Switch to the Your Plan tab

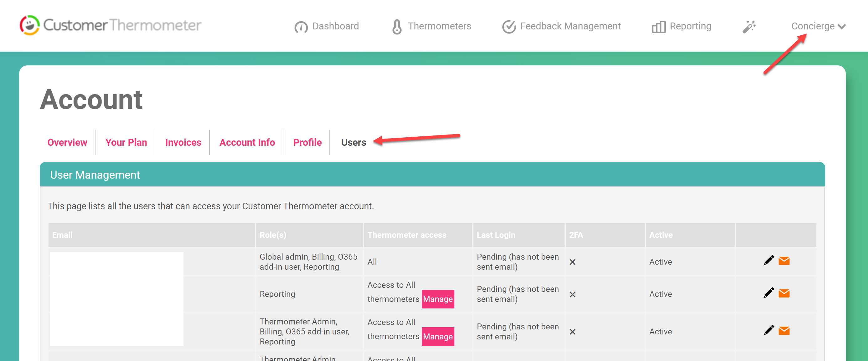(x=126, y=142)
